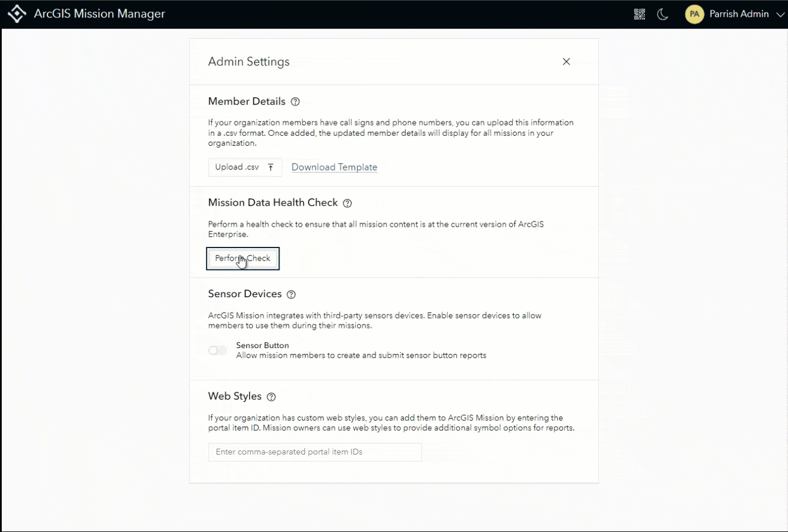Click the ArcGIS Mission Manager title text
788x532 pixels.
100,14
